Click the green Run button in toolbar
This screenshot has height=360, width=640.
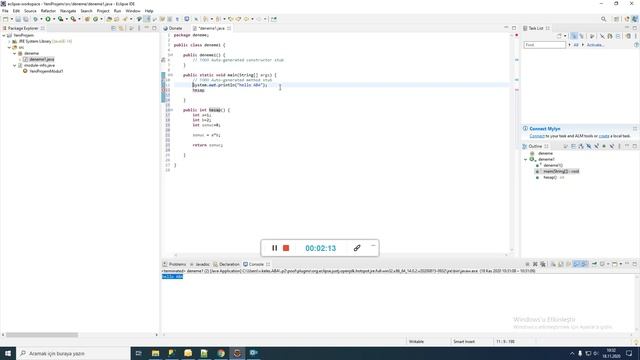pos(48,19)
